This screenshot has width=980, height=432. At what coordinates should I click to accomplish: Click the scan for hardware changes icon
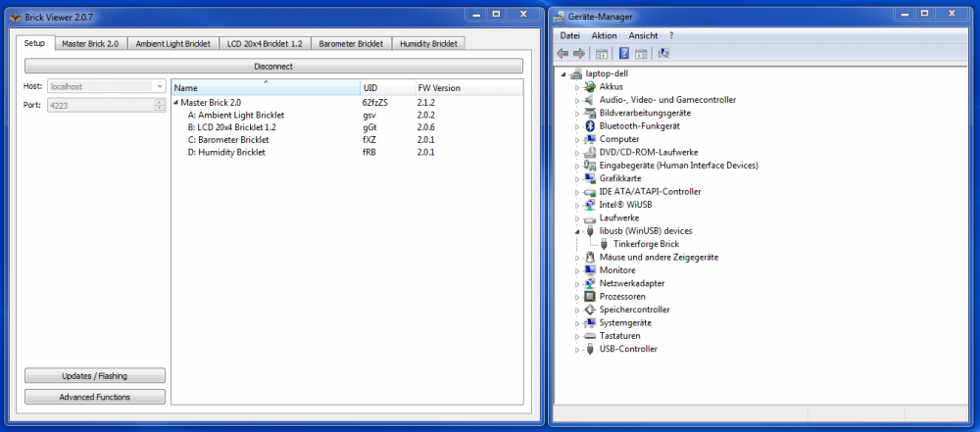tap(664, 53)
